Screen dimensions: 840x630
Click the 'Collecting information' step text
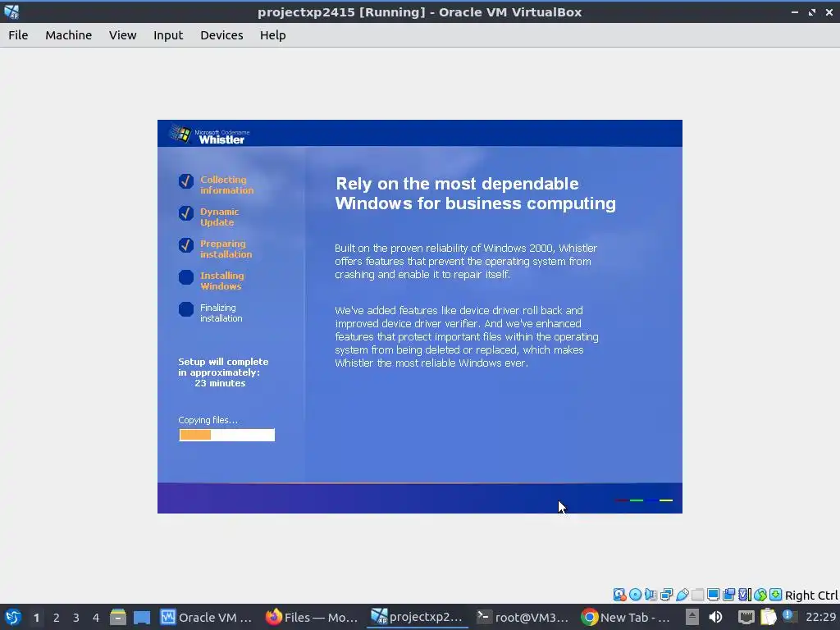point(226,185)
